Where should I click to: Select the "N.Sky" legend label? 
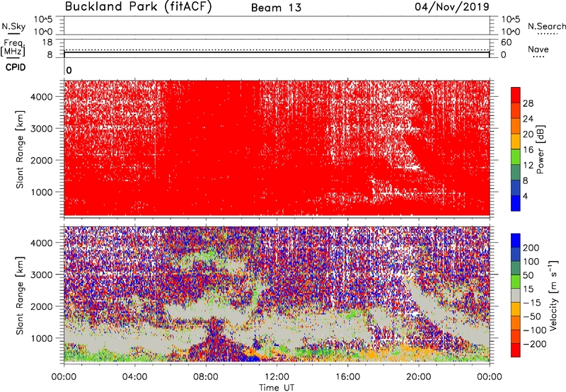13,26
